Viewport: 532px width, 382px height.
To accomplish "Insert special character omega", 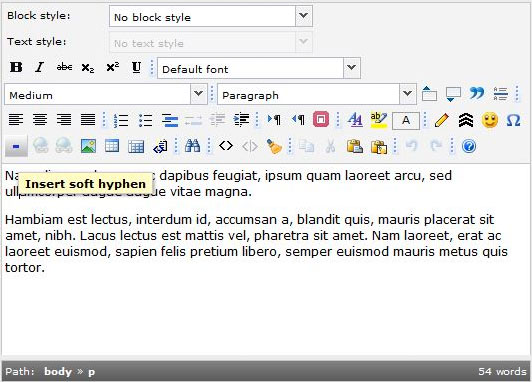I will point(513,120).
